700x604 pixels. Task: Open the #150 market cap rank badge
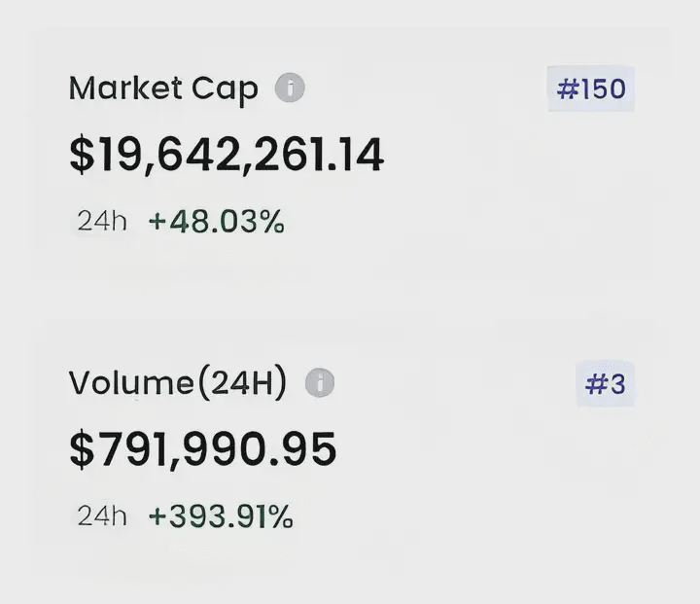tap(591, 90)
